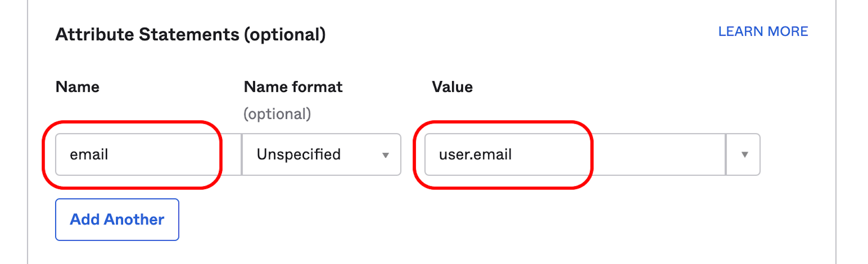Select the text email in Name field
The image size is (868, 264).
click(89, 155)
